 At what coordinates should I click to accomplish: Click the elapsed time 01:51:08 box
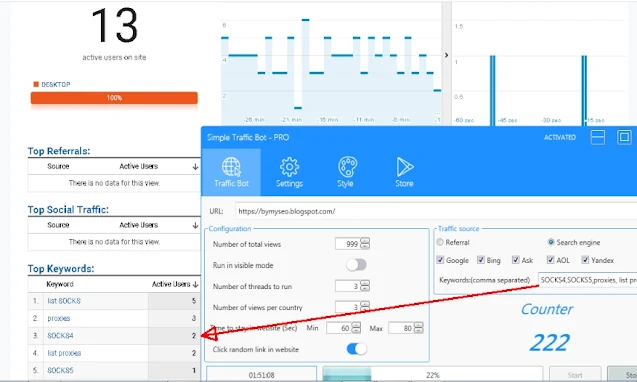262,375
